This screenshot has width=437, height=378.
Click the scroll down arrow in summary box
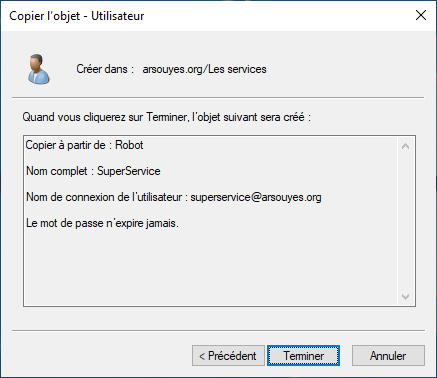(x=405, y=296)
